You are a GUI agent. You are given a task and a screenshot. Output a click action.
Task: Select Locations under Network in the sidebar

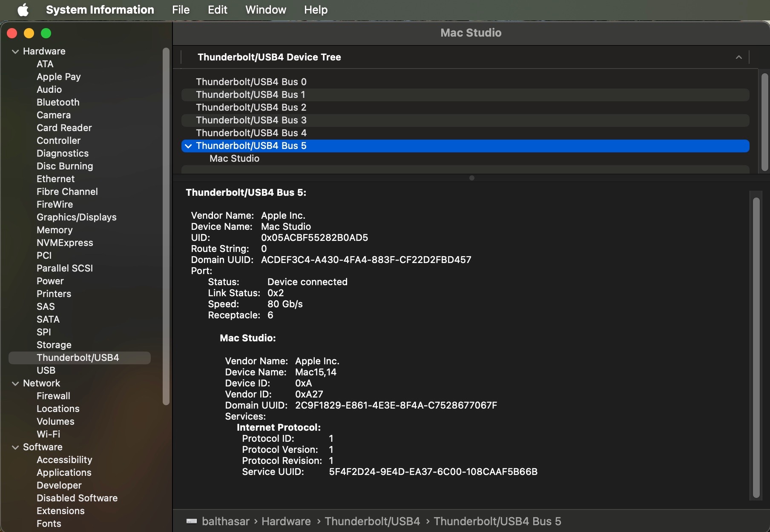58,409
